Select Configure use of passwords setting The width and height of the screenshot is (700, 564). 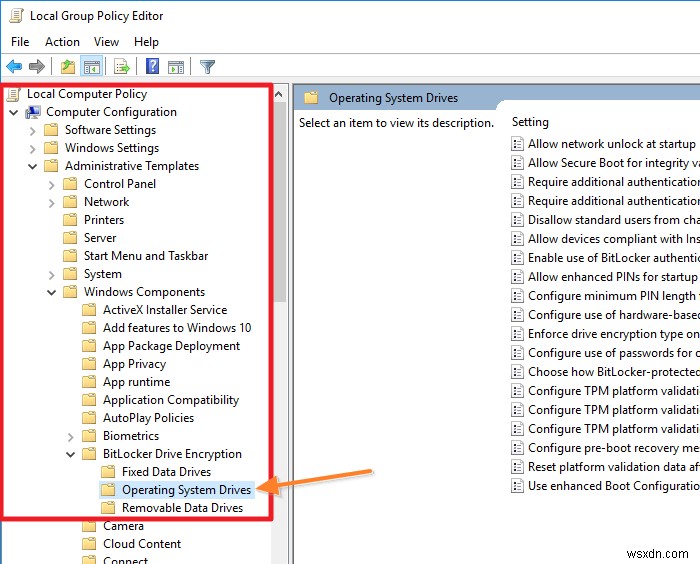tap(613, 353)
